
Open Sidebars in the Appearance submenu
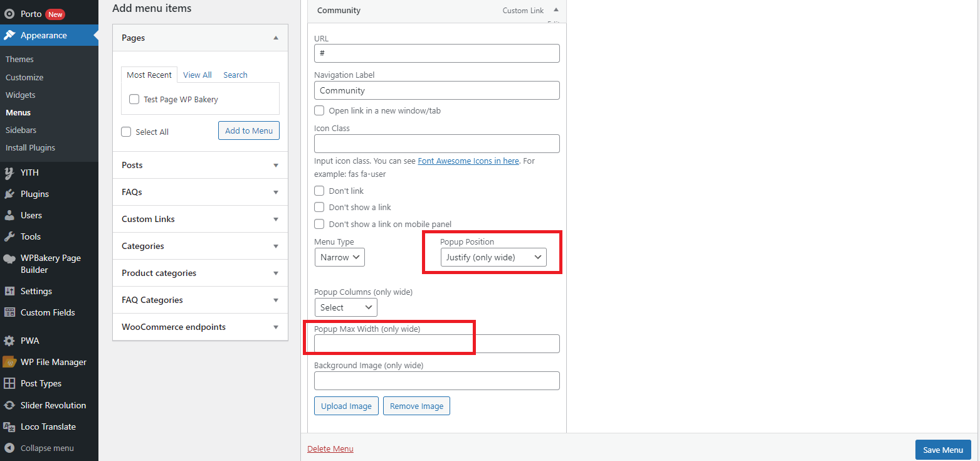(21, 130)
